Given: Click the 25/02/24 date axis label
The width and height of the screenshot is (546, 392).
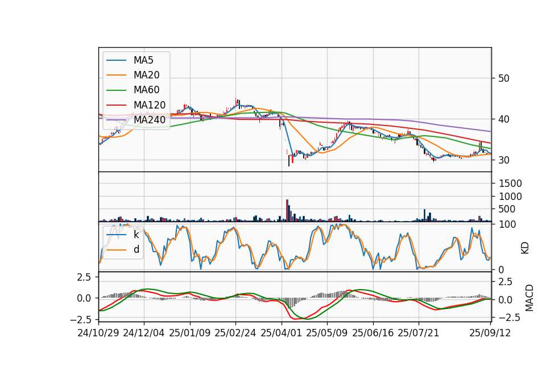Looking at the screenshot, I should (235, 333).
